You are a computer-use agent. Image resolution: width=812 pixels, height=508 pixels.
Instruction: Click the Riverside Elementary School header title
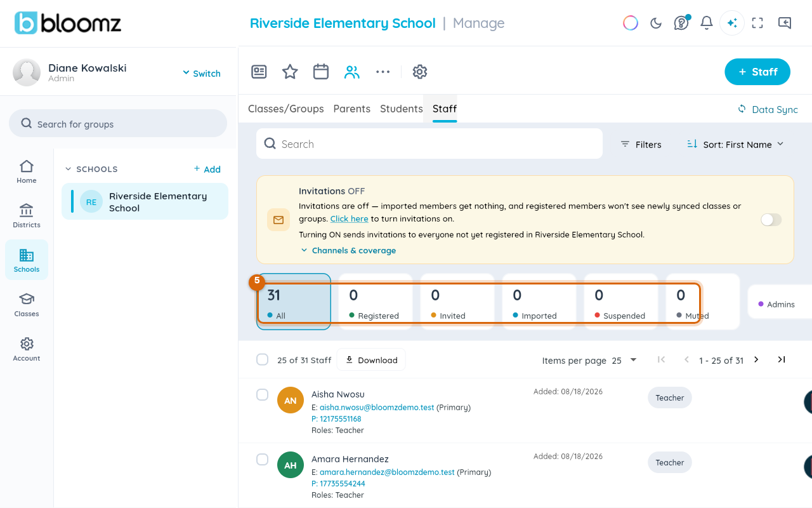pos(343,23)
